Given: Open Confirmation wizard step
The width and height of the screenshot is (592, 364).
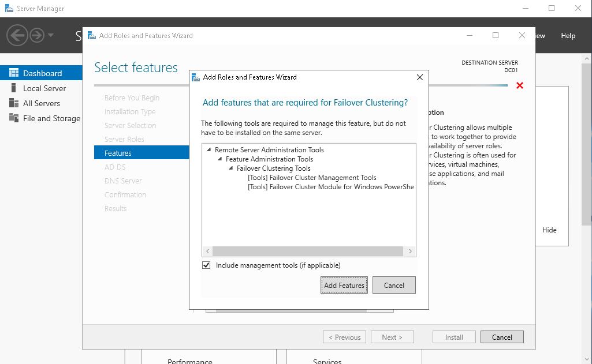Looking at the screenshot, I should click(125, 194).
